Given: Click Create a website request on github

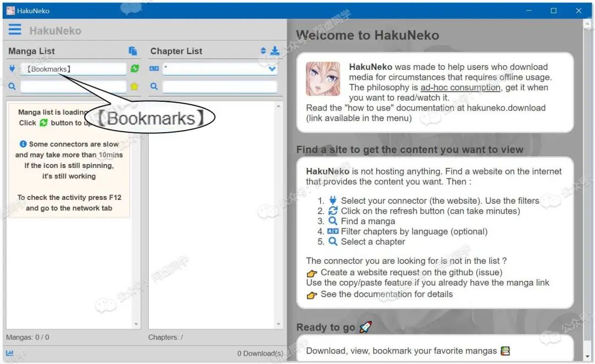Looking at the screenshot, I should [412, 272].
